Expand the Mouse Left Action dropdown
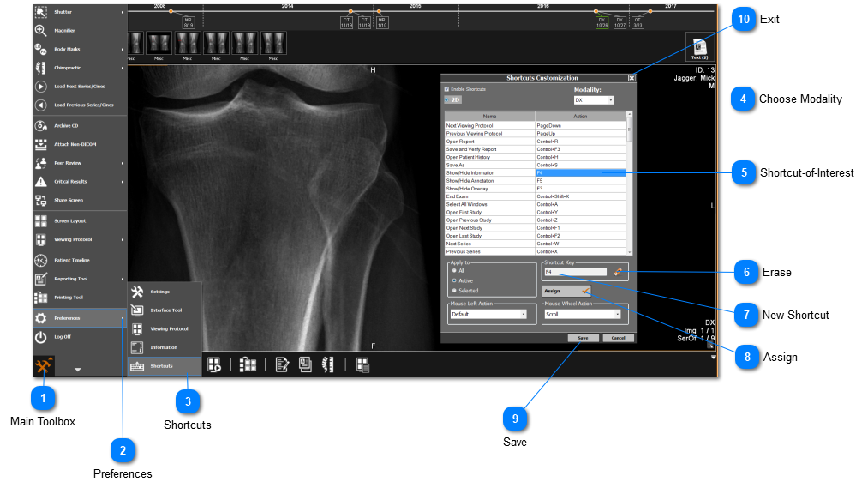The image size is (868, 494). 488,315
